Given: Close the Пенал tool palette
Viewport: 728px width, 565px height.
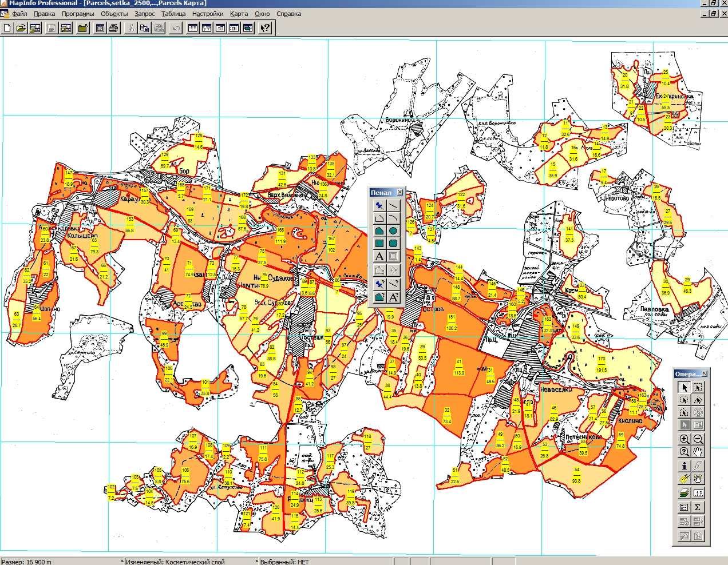Looking at the screenshot, I should click(399, 193).
